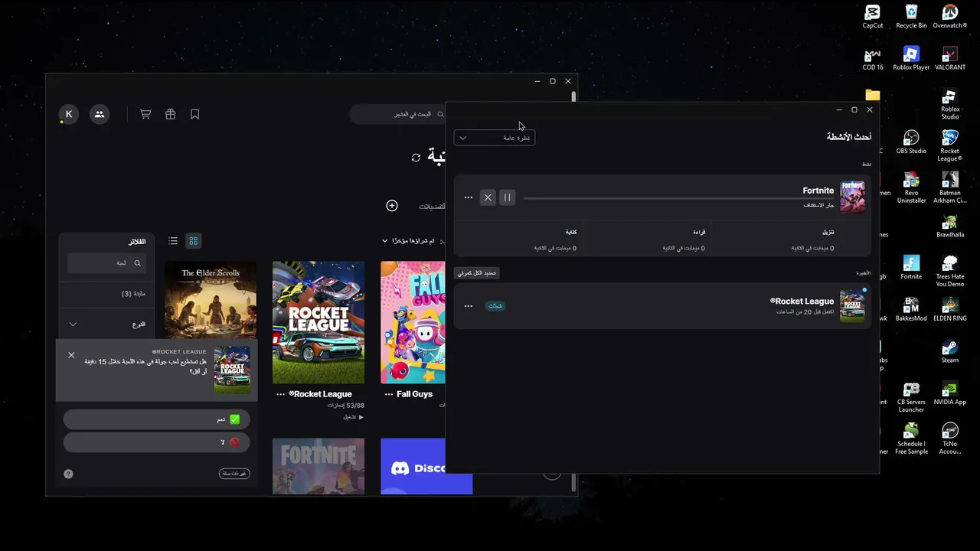Screen dimensions: 980x551
Task: Select the CB Servers Launcher icon
Action: point(911,398)
